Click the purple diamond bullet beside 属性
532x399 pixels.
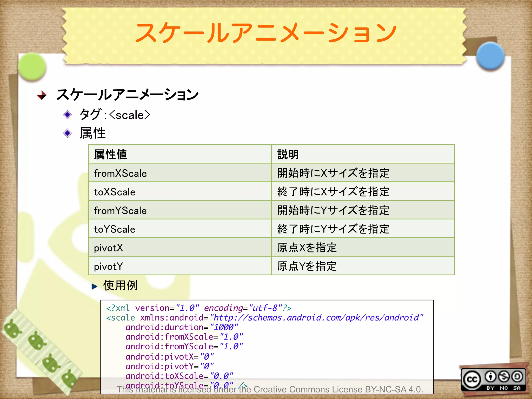coord(68,133)
